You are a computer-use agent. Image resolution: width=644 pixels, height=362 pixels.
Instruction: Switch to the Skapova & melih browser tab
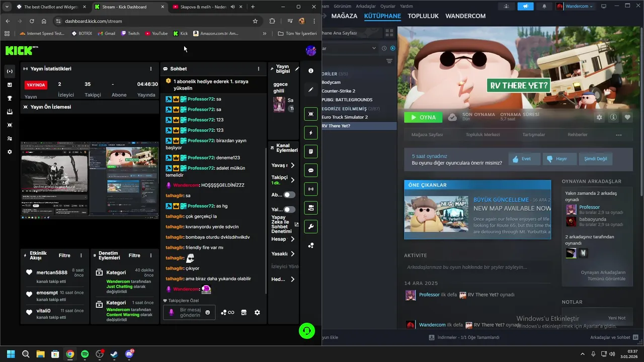[203, 7]
